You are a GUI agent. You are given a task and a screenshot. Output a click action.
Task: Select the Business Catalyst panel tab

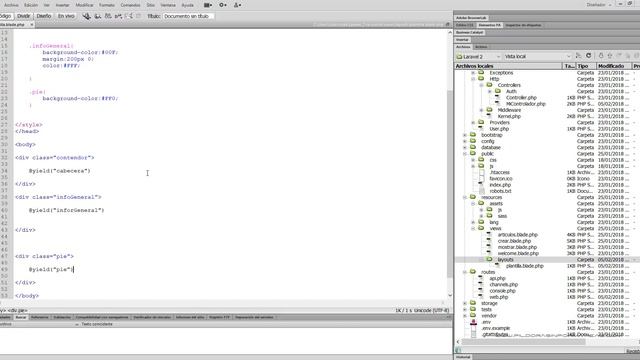469,32
